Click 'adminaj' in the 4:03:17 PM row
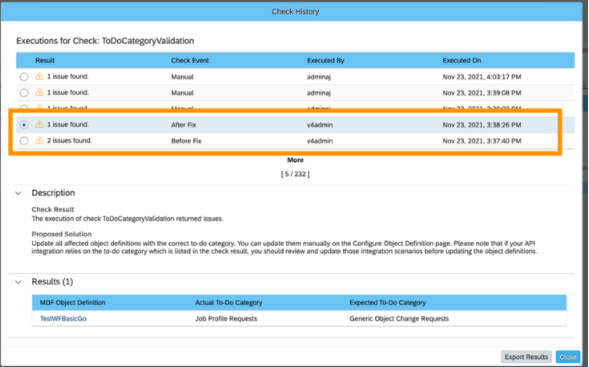The width and height of the screenshot is (589, 367). point(319,77)
